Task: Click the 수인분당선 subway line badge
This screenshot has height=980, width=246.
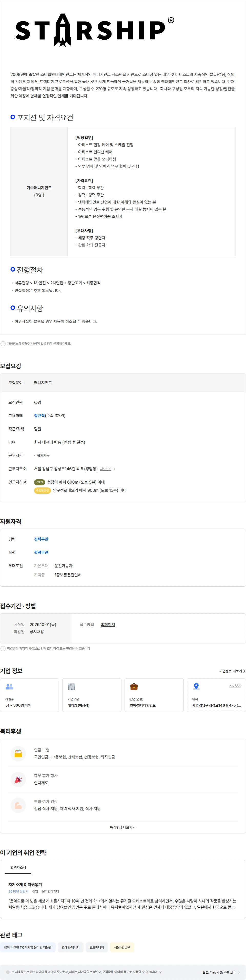Action: pos(42,490)
